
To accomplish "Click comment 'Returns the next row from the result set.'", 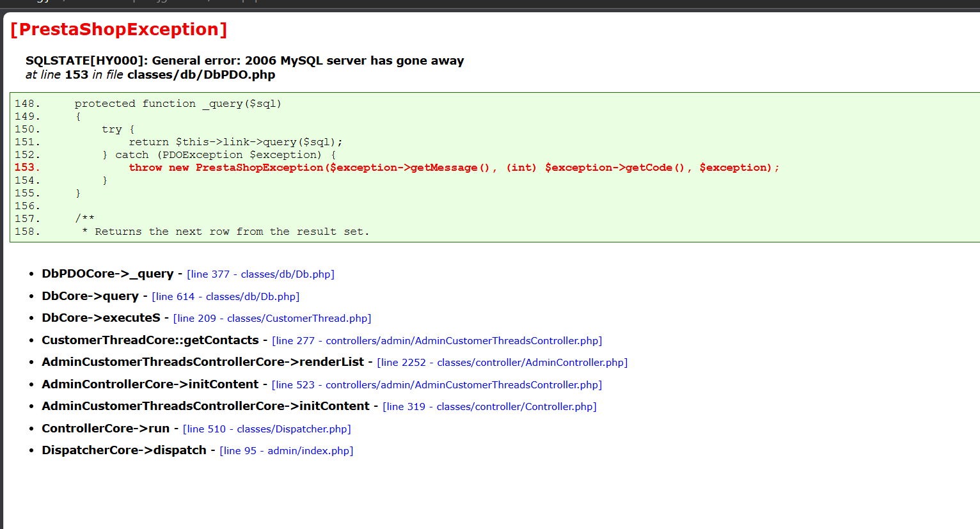I will click(x=232, y=232).
